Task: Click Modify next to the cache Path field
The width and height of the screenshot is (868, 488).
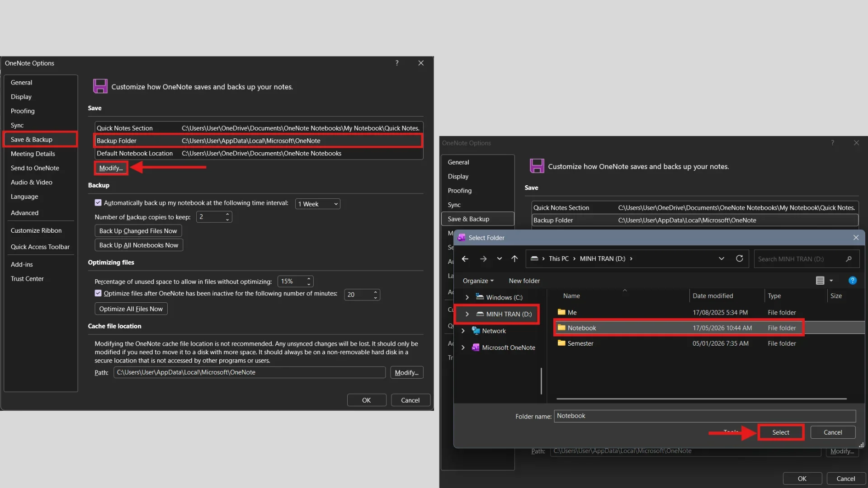Action: tap(406, 373)
